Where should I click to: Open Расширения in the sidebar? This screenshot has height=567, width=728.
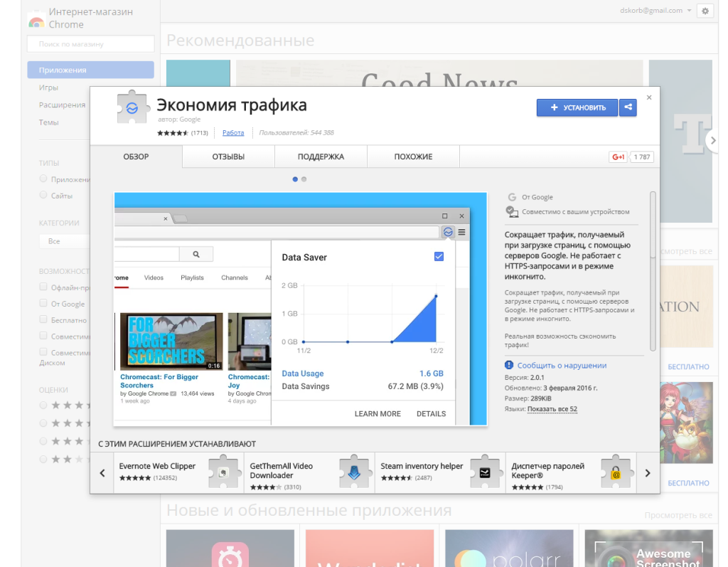click(x=63, y=105)
